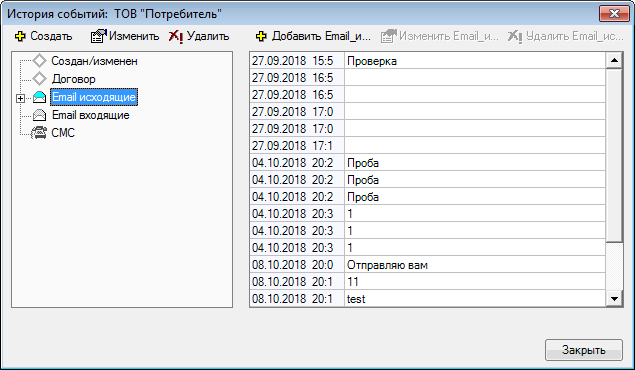
Task: Expand the Email исходящие tree node
Action: click(x=20, y=98)
